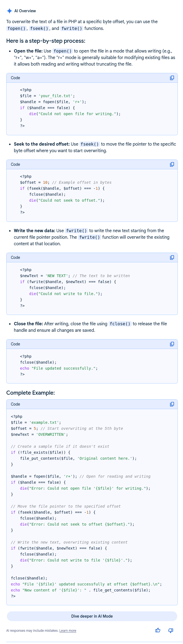This screenshot has height=644, width=183.
Task: Click the AI Overview sparkle icon
Action: click(x=10, y=11)
